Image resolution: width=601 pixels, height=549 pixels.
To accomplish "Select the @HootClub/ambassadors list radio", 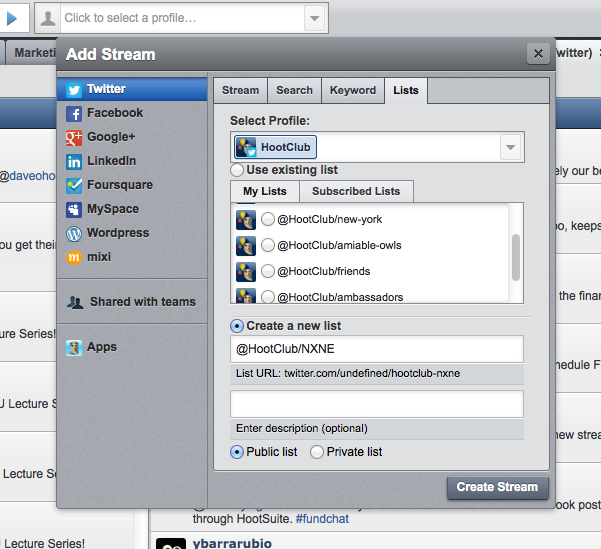I will click(268, 297).
